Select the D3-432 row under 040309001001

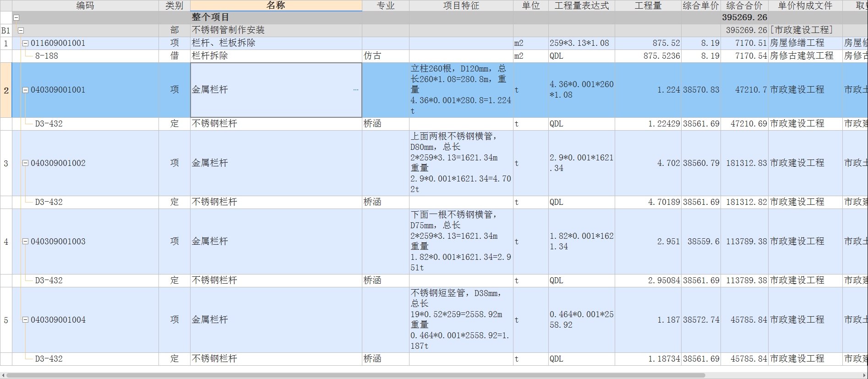point(49,124)
